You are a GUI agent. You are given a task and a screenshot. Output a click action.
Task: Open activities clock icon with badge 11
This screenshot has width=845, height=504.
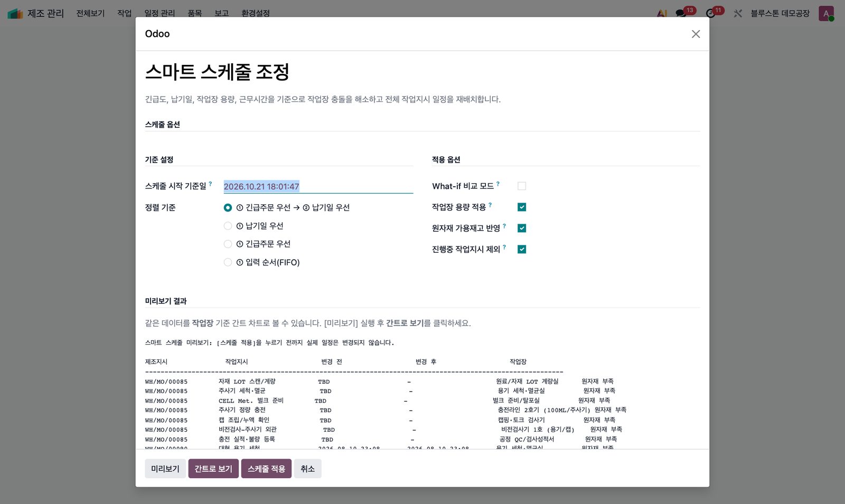[711, 13]
